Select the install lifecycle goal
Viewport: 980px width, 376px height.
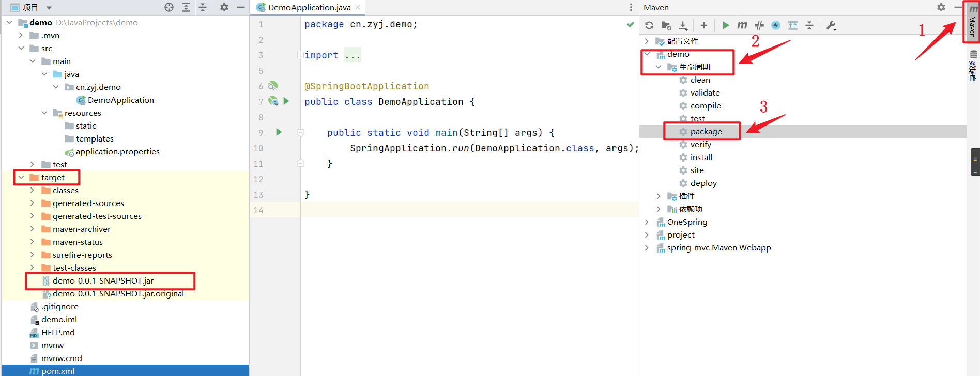click(x=701, y=158)
